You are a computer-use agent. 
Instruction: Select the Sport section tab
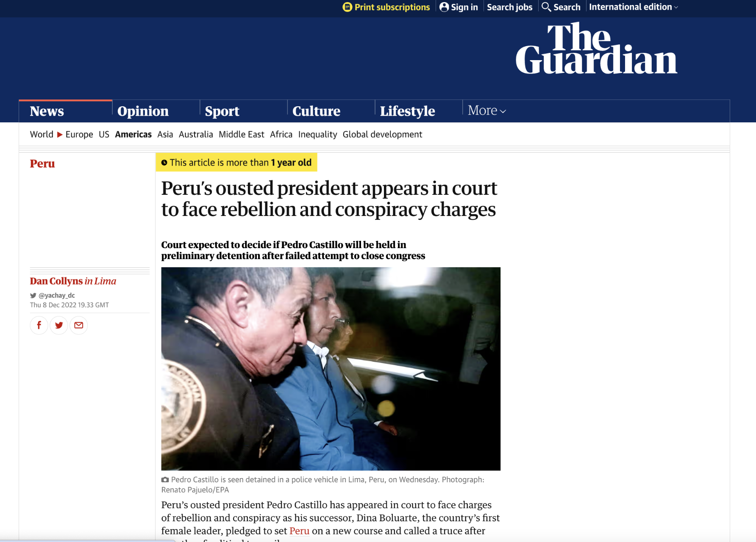[222, 111]
